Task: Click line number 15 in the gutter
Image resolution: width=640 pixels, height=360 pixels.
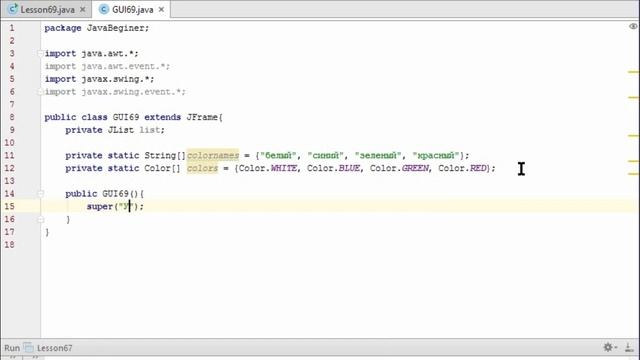Action: click(9, 206)
